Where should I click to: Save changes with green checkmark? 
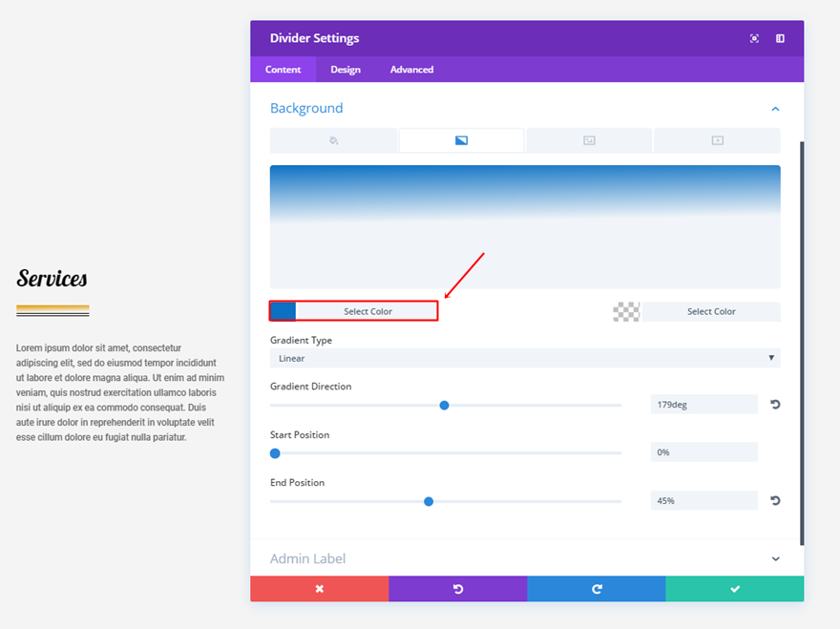(x=735, y=589)
